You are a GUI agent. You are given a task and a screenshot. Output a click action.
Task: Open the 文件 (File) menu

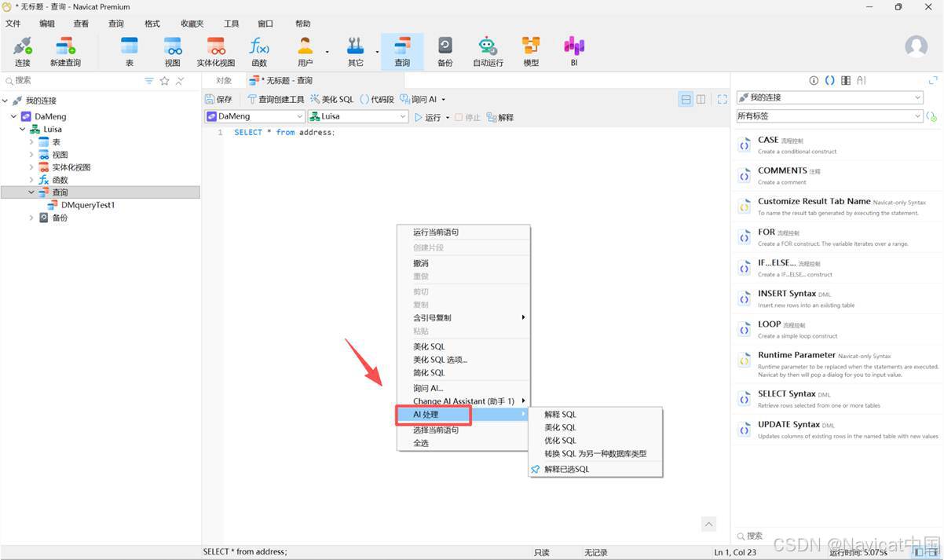point(13,24)
